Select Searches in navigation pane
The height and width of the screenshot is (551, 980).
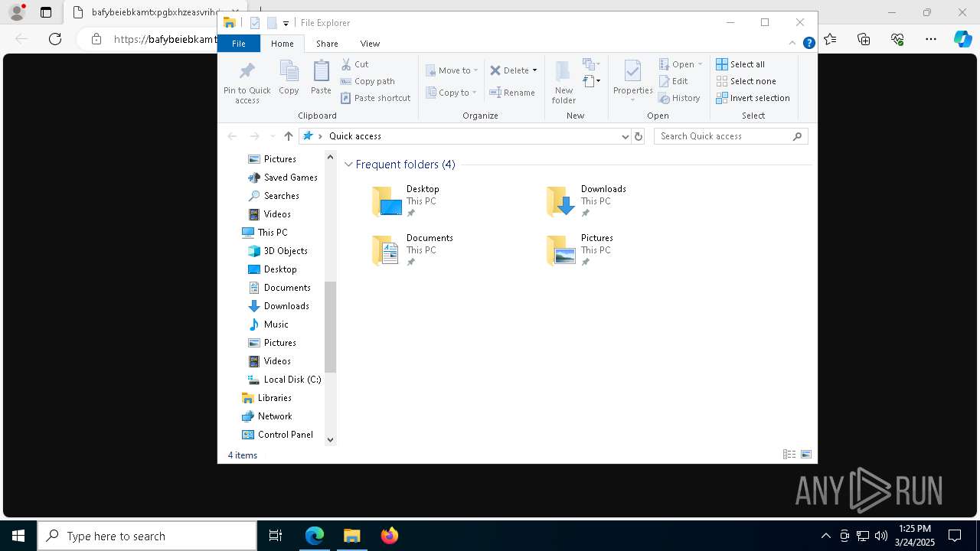(x=273, y=196)
